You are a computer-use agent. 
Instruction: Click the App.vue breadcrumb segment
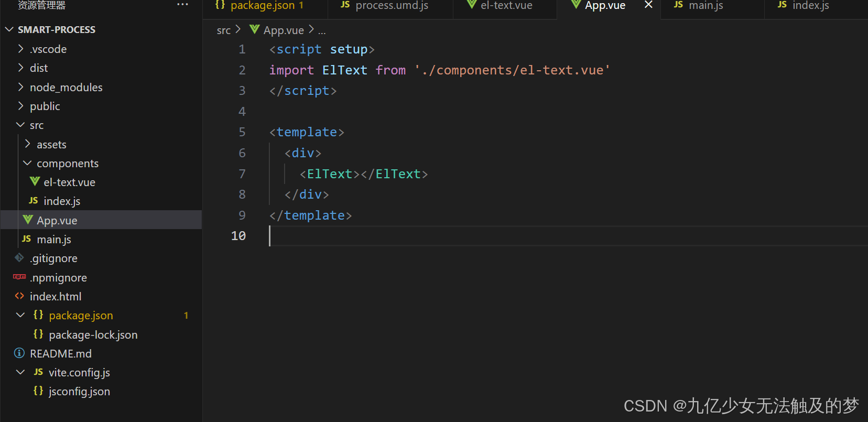(284, 30)
